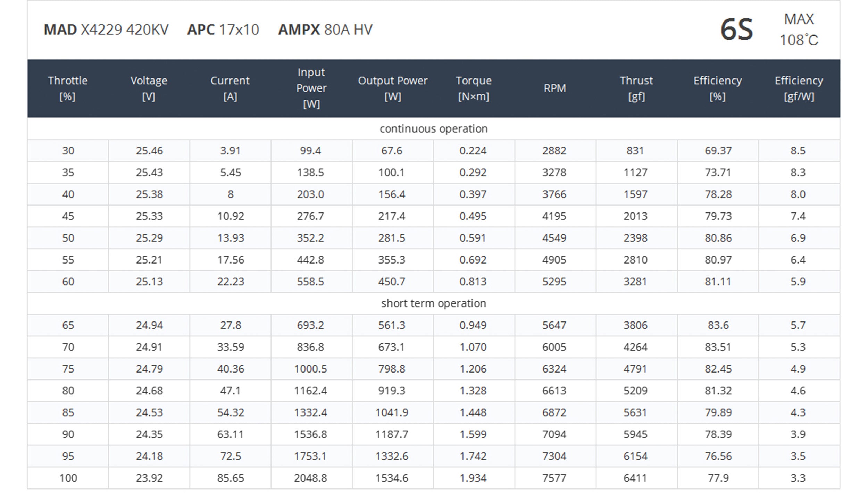This screenshot has width=868, height=493.
Task: Click the AMPX 80A HV label
Action: [x=325, y=30]
